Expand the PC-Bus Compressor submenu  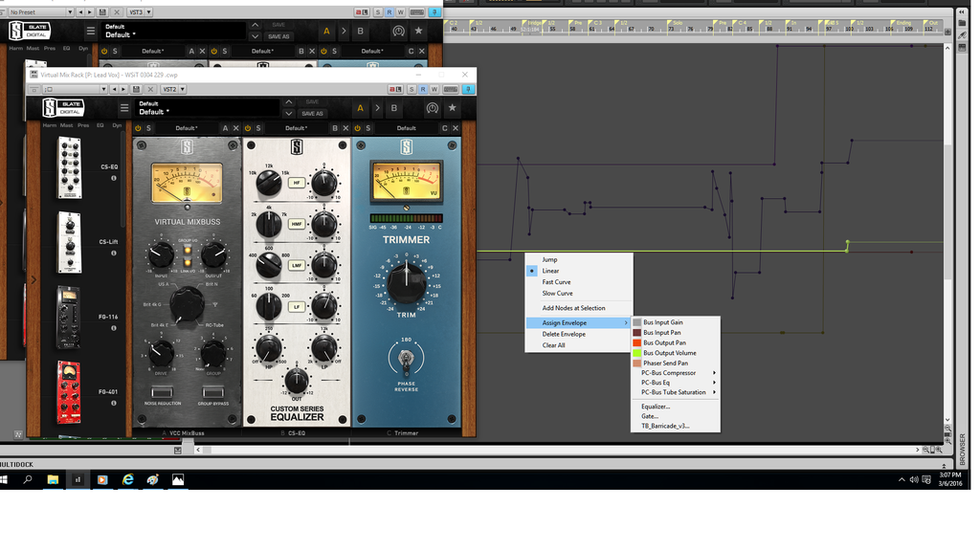(x=676, y=373)
